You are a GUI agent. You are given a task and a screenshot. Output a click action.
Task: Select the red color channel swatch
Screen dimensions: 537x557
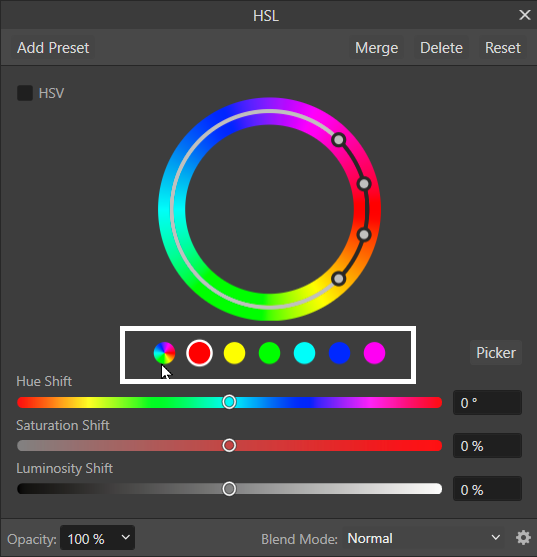[199, 353]
